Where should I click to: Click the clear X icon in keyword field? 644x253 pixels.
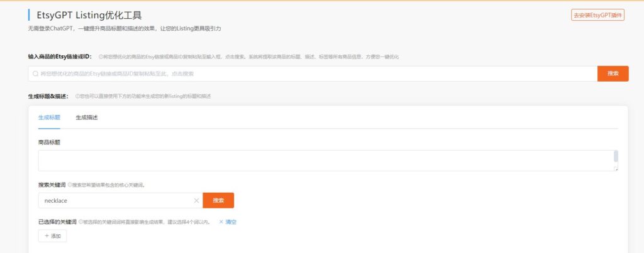[196, 200]
